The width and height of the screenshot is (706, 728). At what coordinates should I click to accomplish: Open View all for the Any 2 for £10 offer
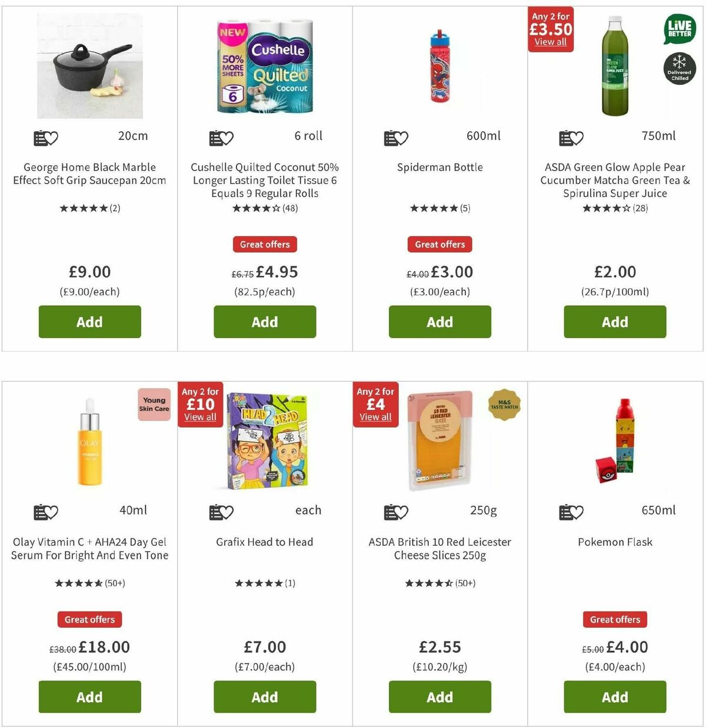(200, 418)
